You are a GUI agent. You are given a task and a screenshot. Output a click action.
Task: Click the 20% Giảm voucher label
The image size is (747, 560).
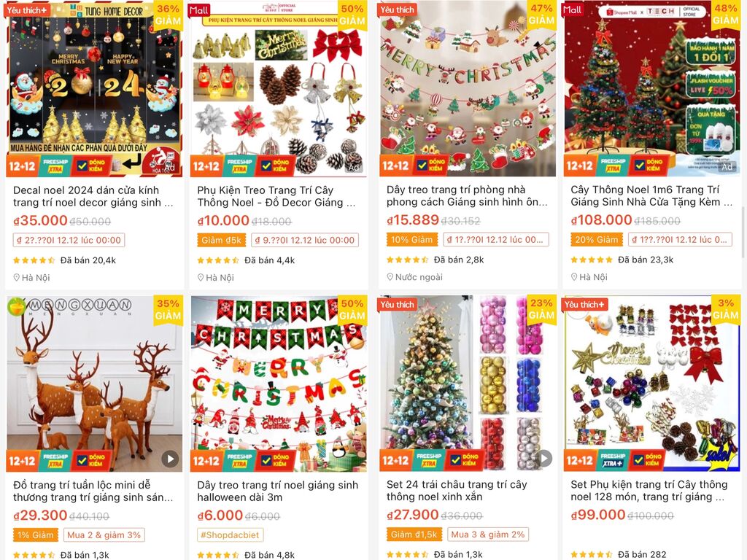click(x=597, y=239)
